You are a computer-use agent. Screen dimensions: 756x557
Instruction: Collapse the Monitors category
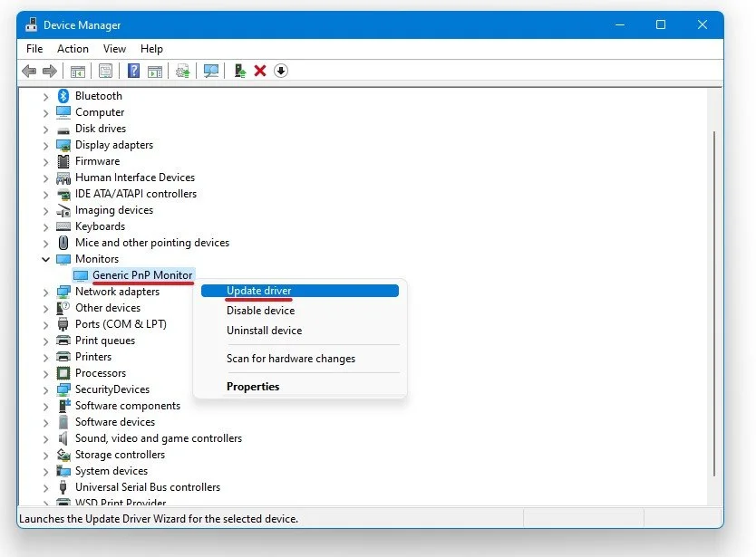coord(45,259)
